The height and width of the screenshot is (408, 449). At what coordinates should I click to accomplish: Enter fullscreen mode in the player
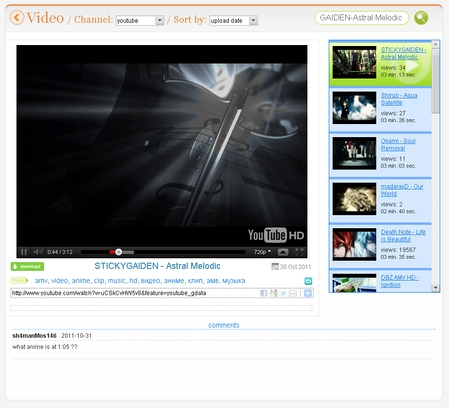tap(299, 252)
